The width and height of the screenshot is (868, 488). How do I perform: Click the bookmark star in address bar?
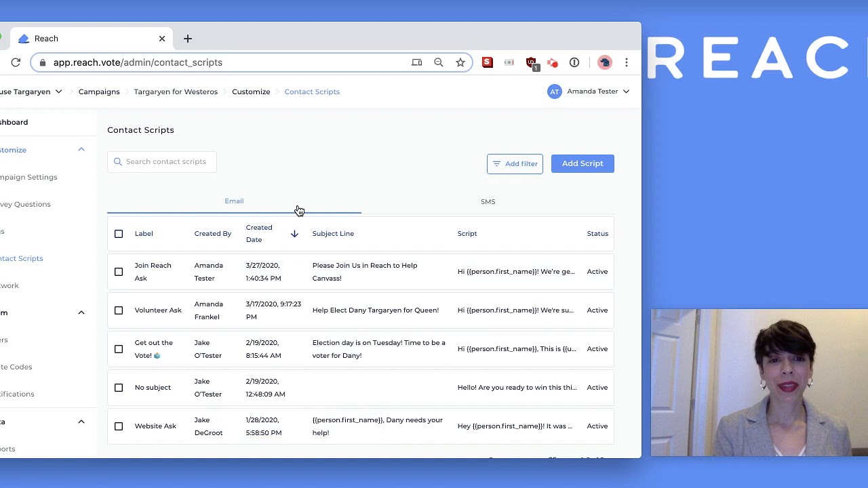(460, 62)
